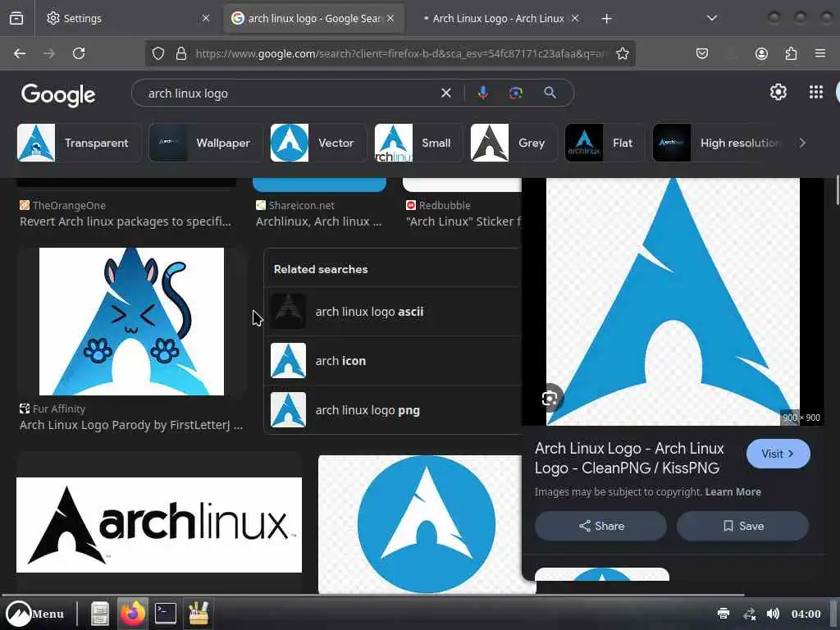840x630 pixels.
Task: Apply the Grey filter chip
Action: (x=514, y=143)
